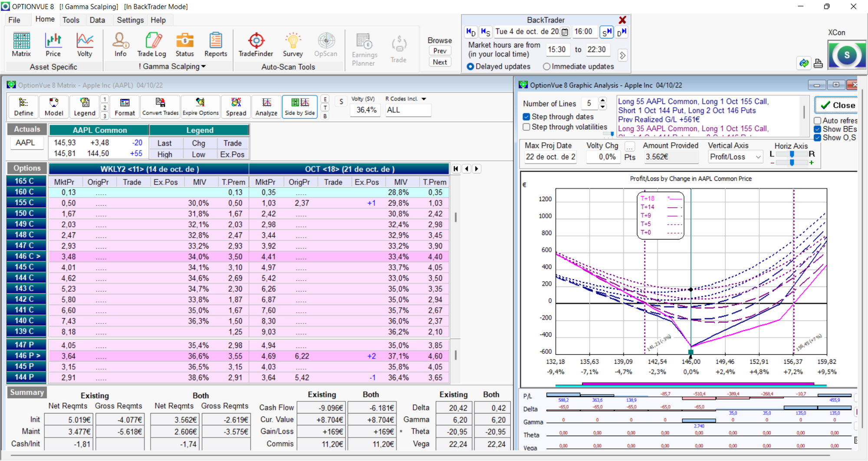Open the Spread tool
The height and width of the screenshot is (461, 868).
pyautogui.click(x=236, y=107)
